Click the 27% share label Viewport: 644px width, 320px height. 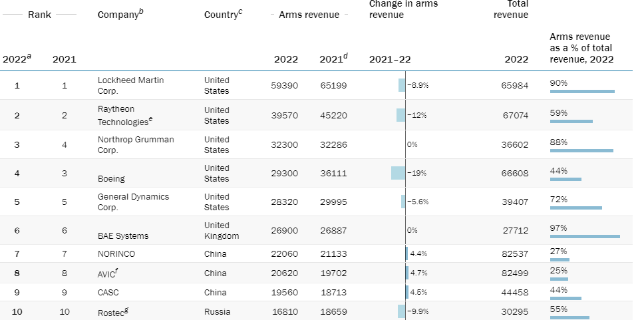tap(559, 251)
